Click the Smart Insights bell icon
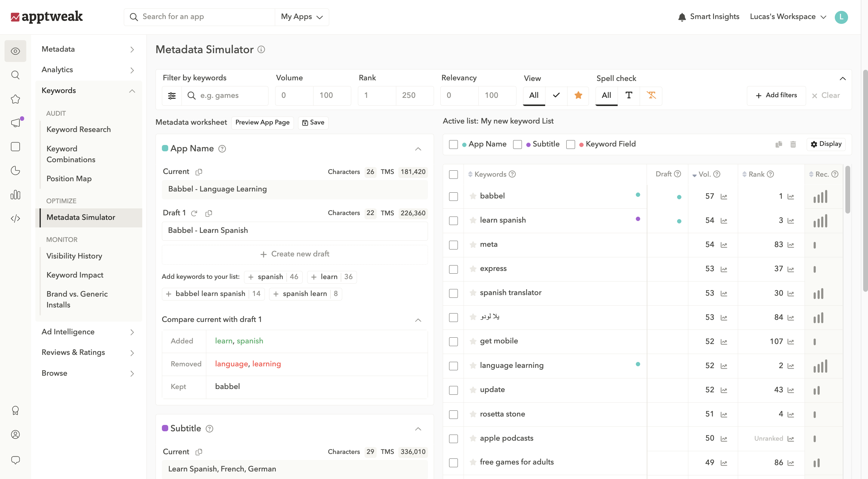 pos(682,17)
